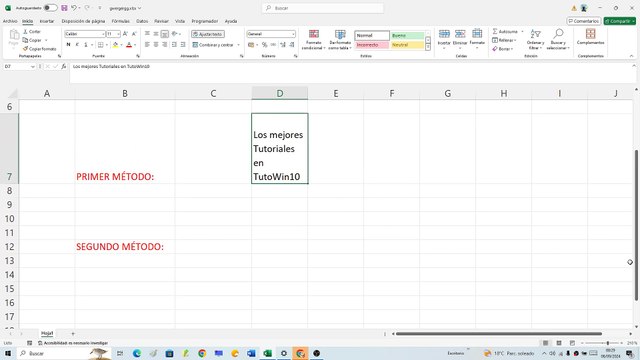Open the Formato cells menu
The height and width of the screenshot is (360, 640).
pos(477,39)
